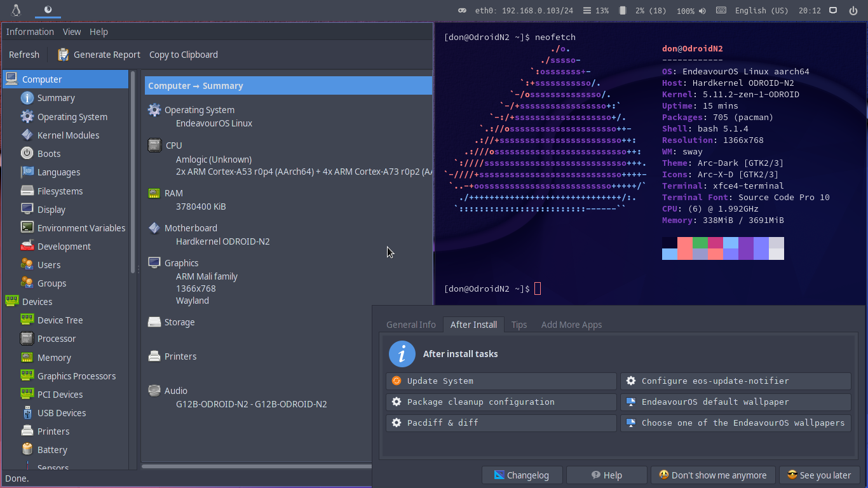Open the View menu
This screenshot has width=868, height=488.
click(x=72, y=31)
